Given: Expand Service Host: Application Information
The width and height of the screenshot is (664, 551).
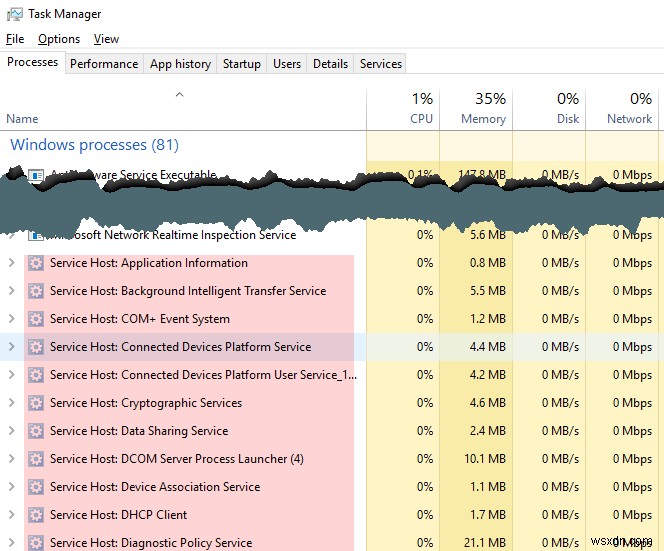Looking at the screenshot, I should click(x=12, y=263).
